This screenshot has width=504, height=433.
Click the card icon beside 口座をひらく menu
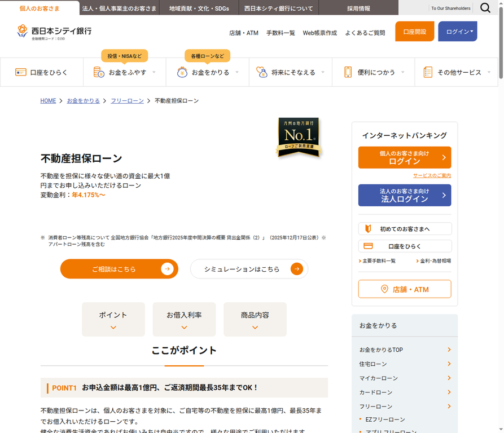[x=21, y=72]
